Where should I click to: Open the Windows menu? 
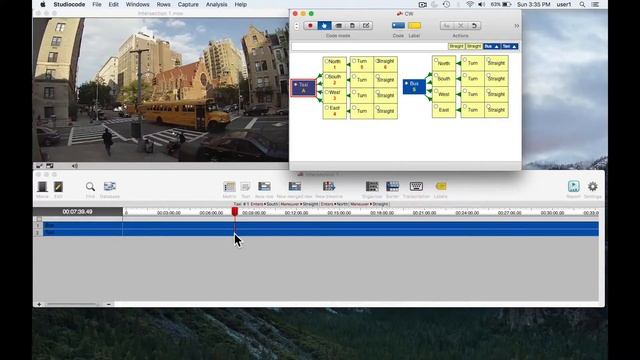click(138, 4)
